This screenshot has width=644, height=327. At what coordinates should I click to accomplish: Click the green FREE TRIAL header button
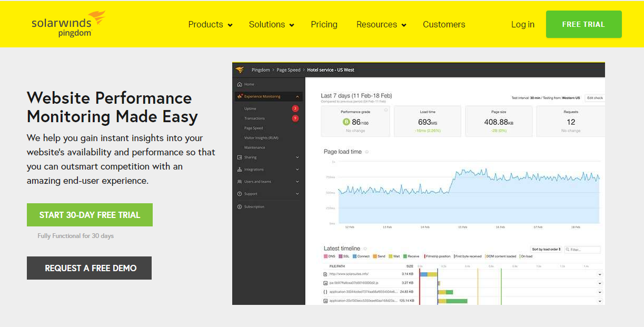pos(583,24)
